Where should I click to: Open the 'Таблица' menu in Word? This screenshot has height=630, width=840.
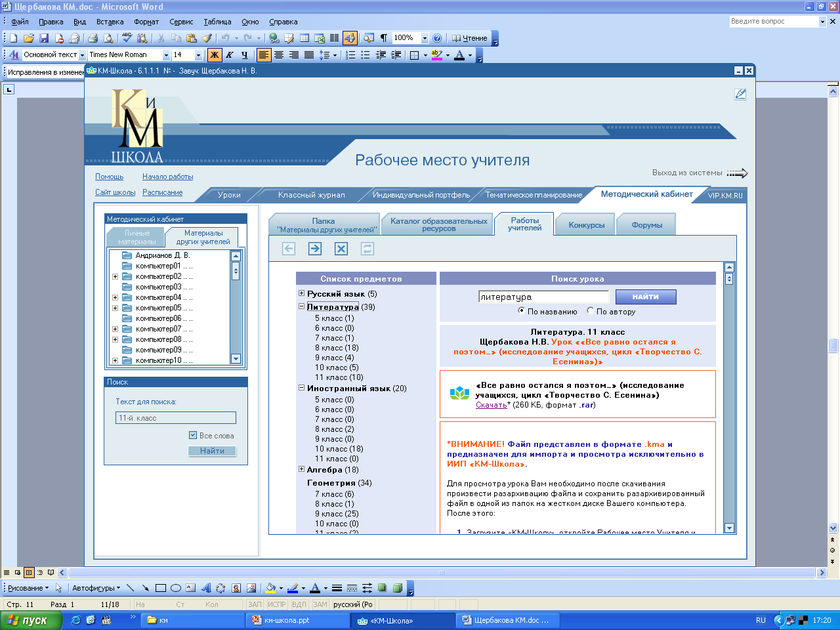pos(217,22)
